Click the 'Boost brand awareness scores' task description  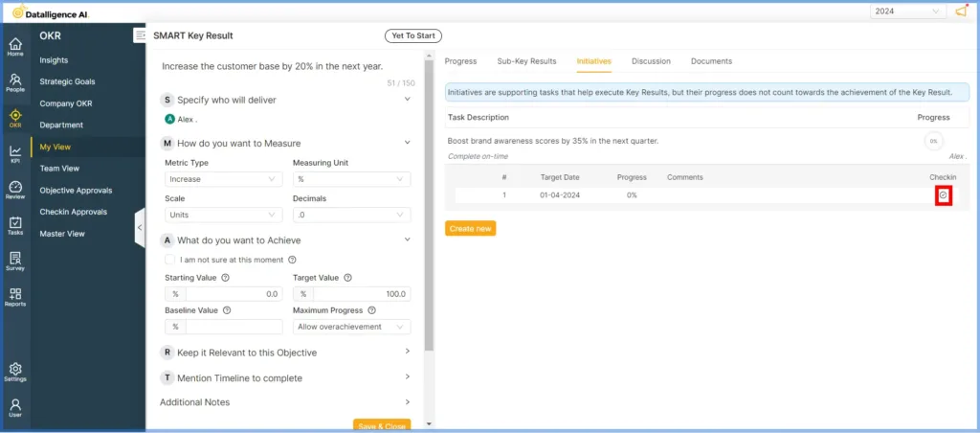[552, 142]
